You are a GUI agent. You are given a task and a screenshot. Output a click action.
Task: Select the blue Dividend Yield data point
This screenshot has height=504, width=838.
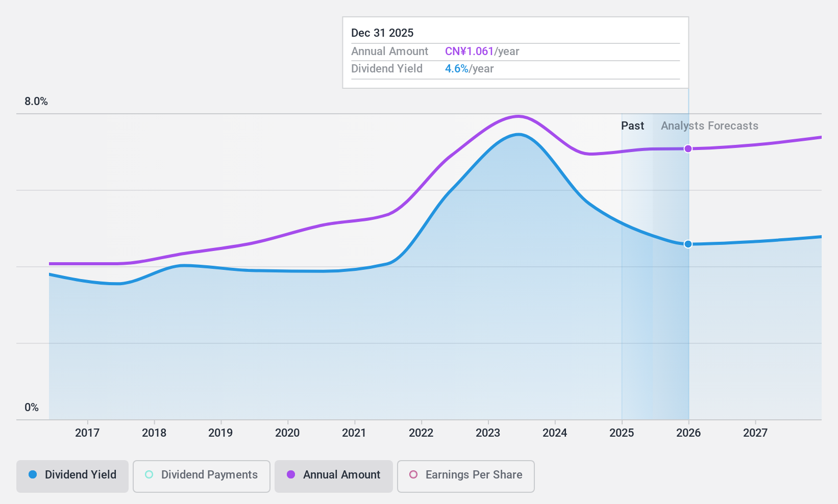coord(688,244)
